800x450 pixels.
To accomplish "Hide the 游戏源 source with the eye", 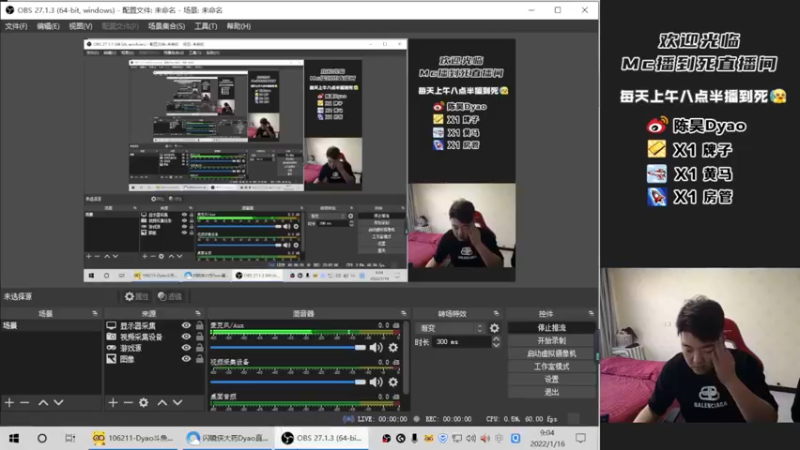I will pyautogui.click(x=186, y=348).
